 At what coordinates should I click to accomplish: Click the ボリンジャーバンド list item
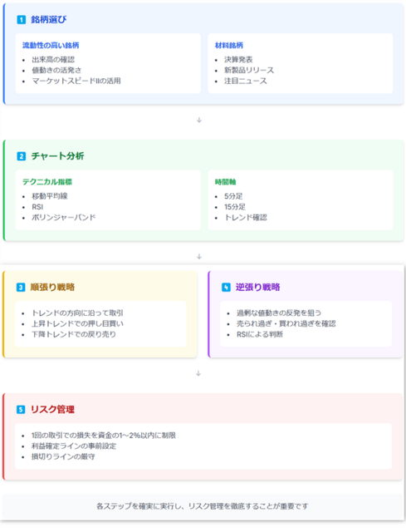click(64, 217)
